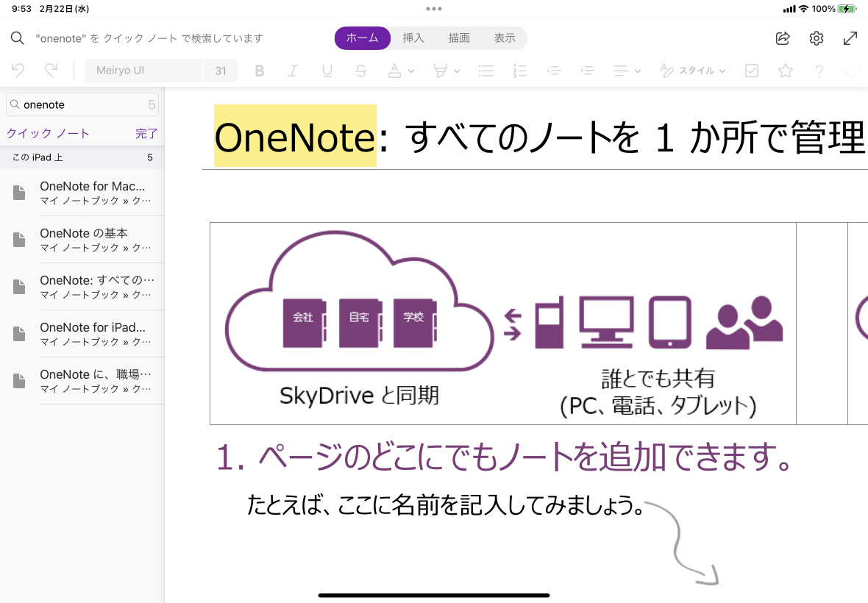The image size is (868, 603).
Task: Change the font size 31 field
Action: pyautogui.click(x=221, y=71)
